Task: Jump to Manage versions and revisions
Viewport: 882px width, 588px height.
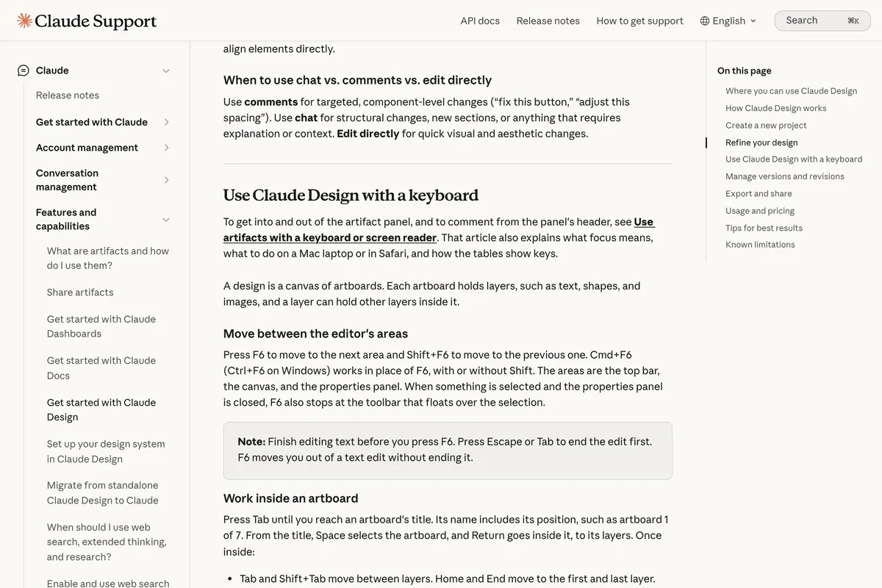Action: (784, 176)
